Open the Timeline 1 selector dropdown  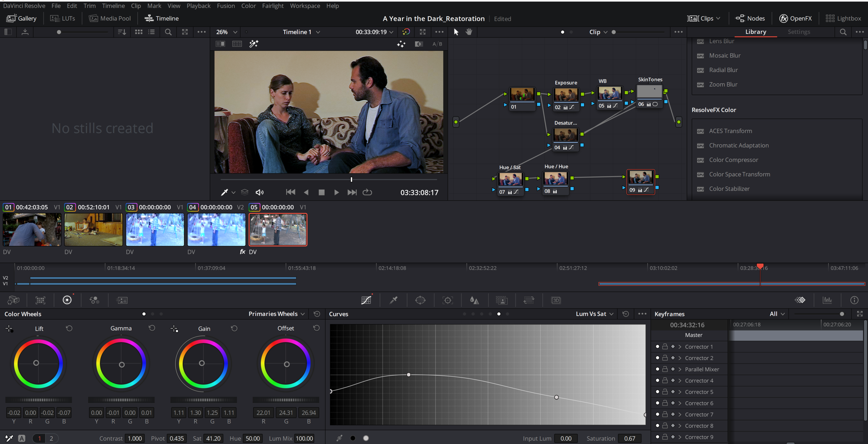click(x=301, y=32)
